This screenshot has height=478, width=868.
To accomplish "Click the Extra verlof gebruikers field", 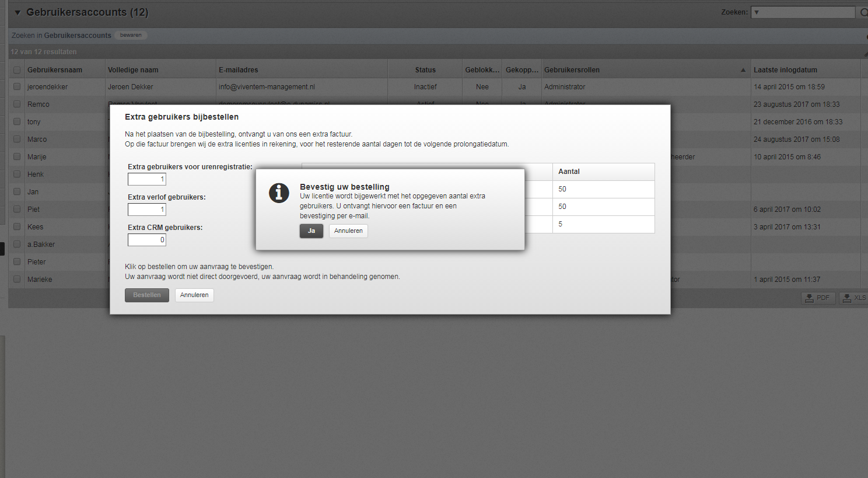I will click(147, 210).
